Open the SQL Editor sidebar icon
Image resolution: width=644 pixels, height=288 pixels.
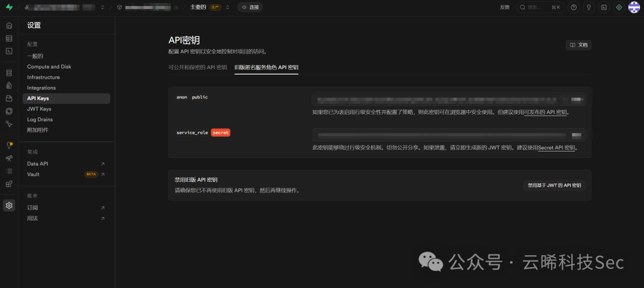pos(9,51)
